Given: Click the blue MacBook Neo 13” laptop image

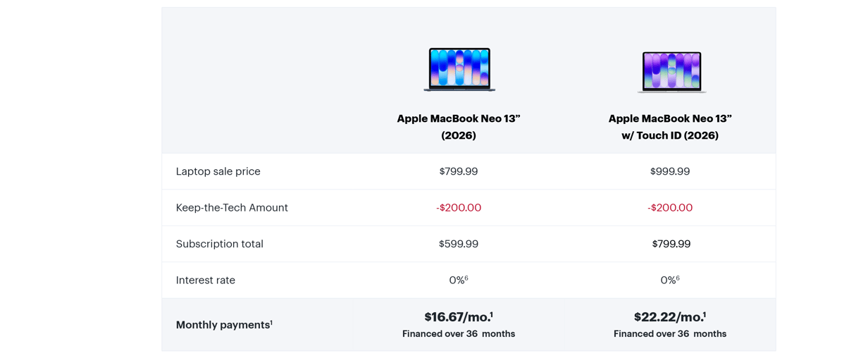Looking at the screenshot, I should coord(459,69).
